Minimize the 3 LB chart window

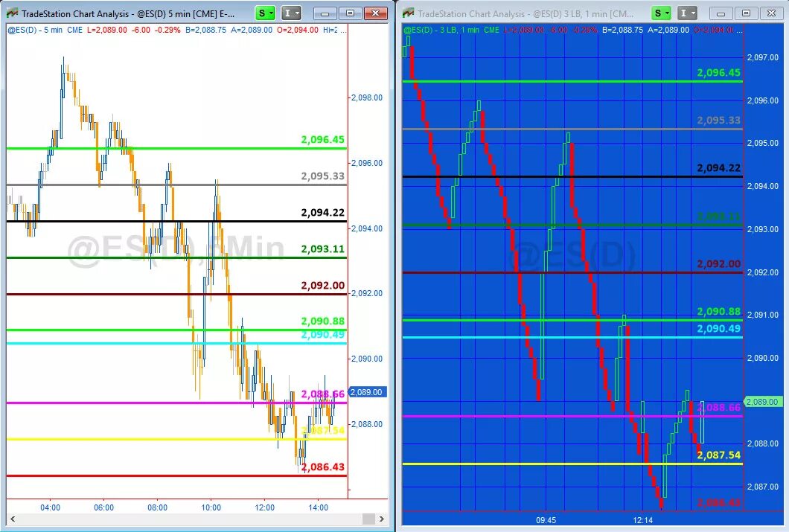tap(721, 13)
